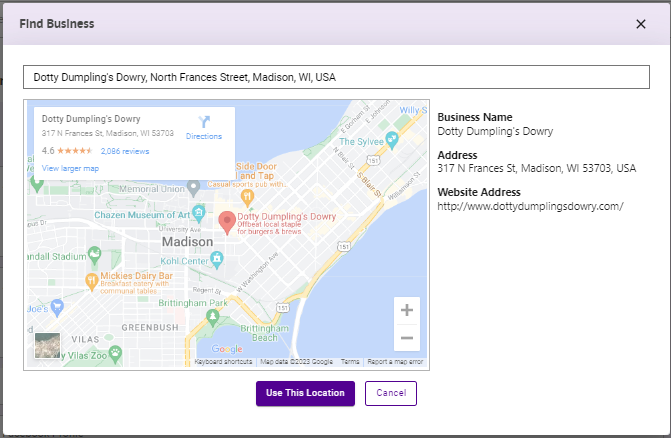This screenshot has width=671, height=438.
Task: Open the 2,086 reviews link
Action: pyautogui.click(x=125, y=151)
